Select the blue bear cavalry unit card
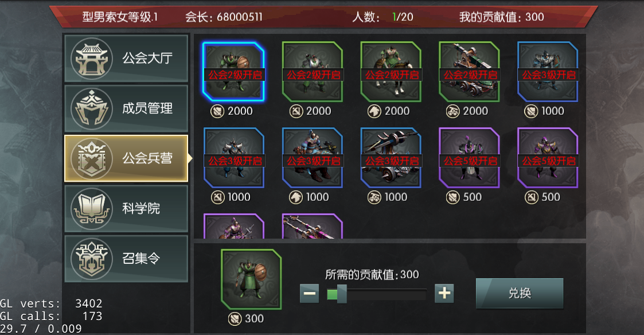 pyautogui.click(x=312, y=158)
